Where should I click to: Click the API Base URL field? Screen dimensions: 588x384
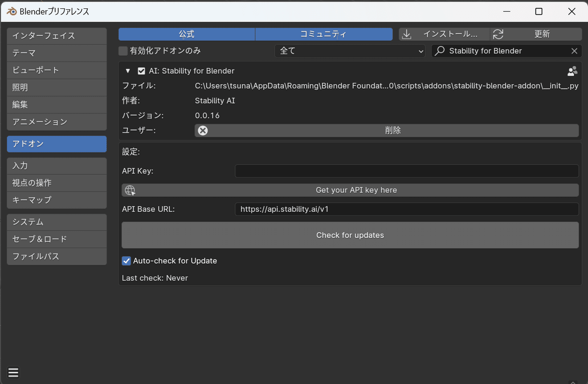point(407,209)
